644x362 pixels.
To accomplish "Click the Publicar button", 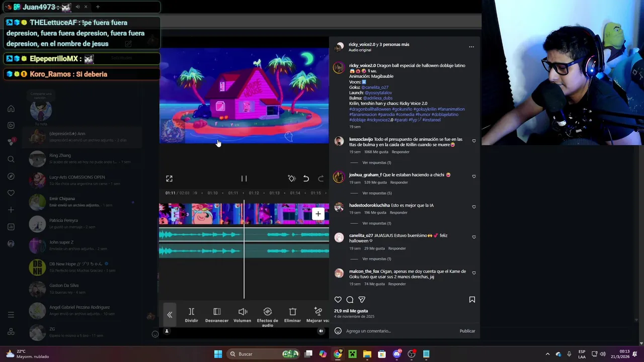I will pos(467,331).
